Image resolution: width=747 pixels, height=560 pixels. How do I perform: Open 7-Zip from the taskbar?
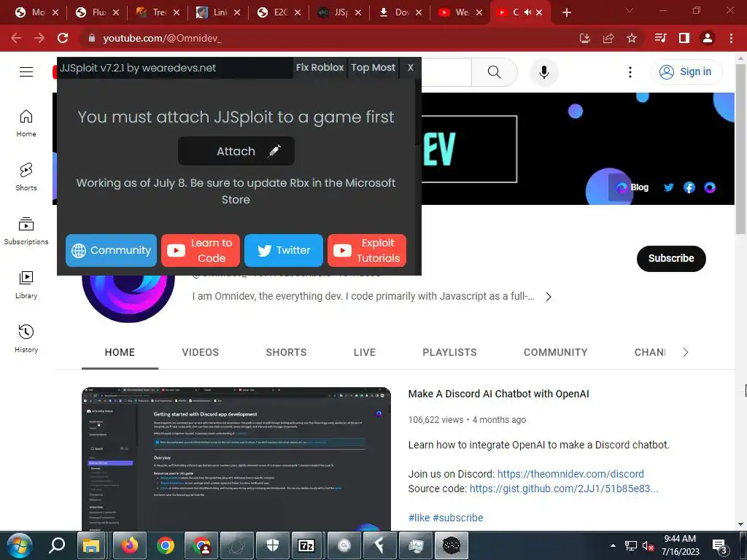pyautogui.click(x=306, y=545)
